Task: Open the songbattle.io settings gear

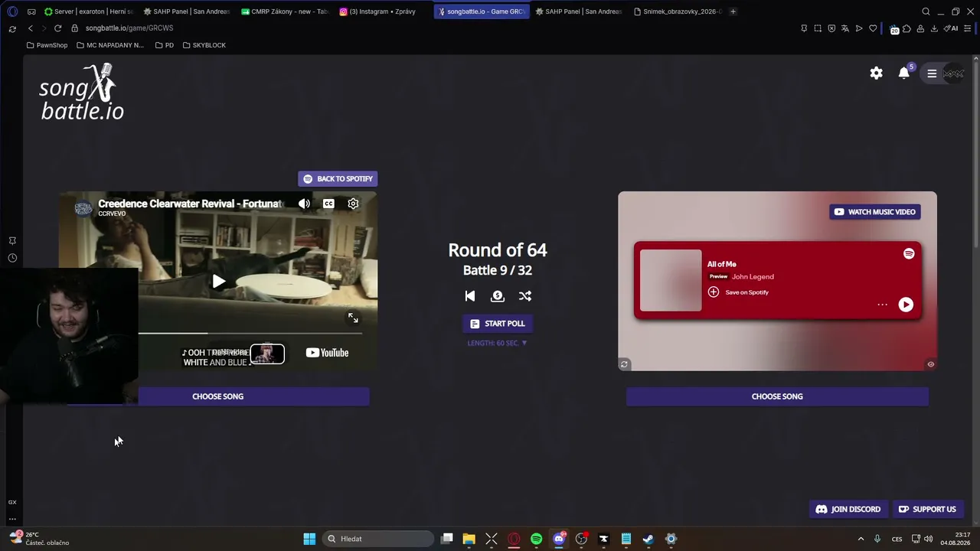Action: [x=876, y=73]
